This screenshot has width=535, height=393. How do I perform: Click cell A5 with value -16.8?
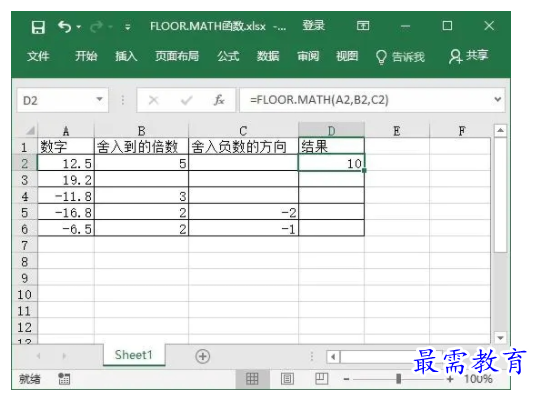pyautogui.click(x=66, y=212)
